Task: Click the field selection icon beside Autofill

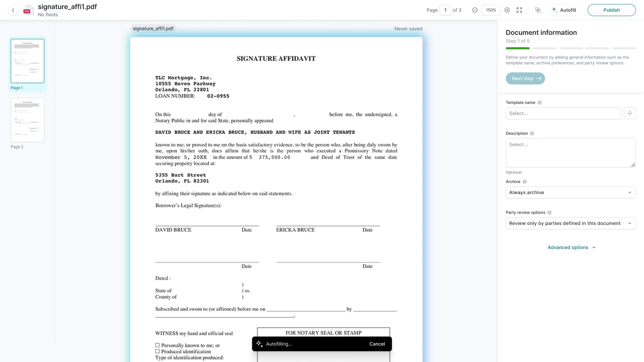Action: (538, 10)
